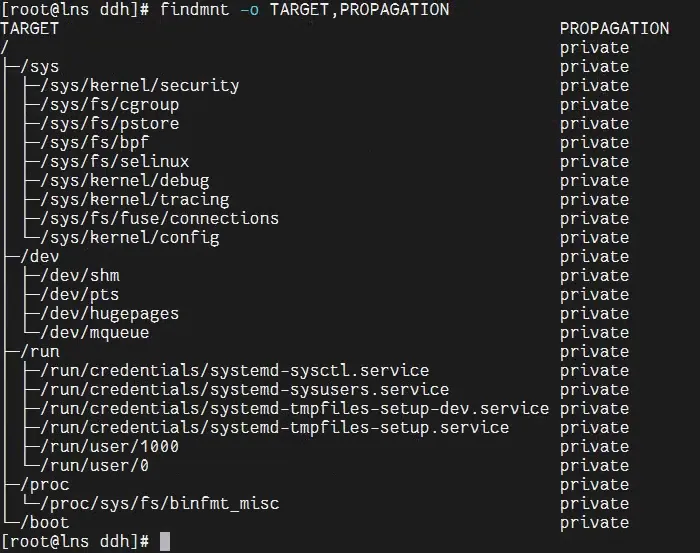The image size is (700, 553).
Task: Click the private value in the /boot row
Action: pos(594,523)
